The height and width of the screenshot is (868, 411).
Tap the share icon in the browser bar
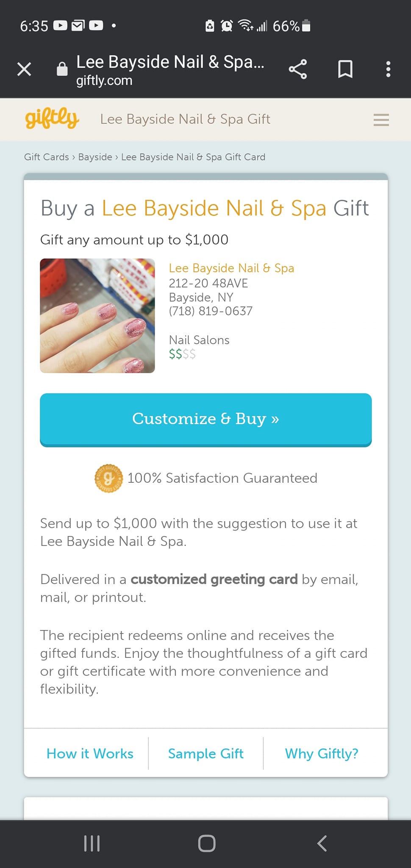[298, 69]
